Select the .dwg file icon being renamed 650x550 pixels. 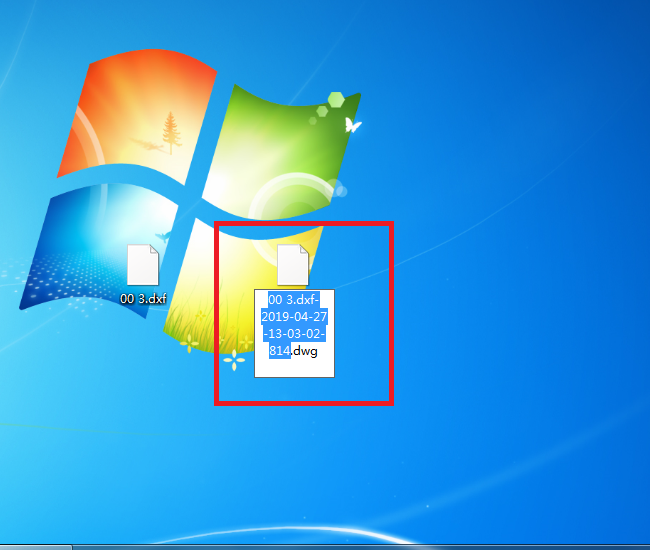293,265
